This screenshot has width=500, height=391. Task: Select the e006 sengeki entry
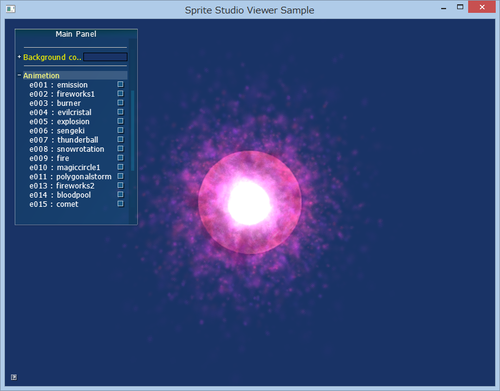pos(57,131)
